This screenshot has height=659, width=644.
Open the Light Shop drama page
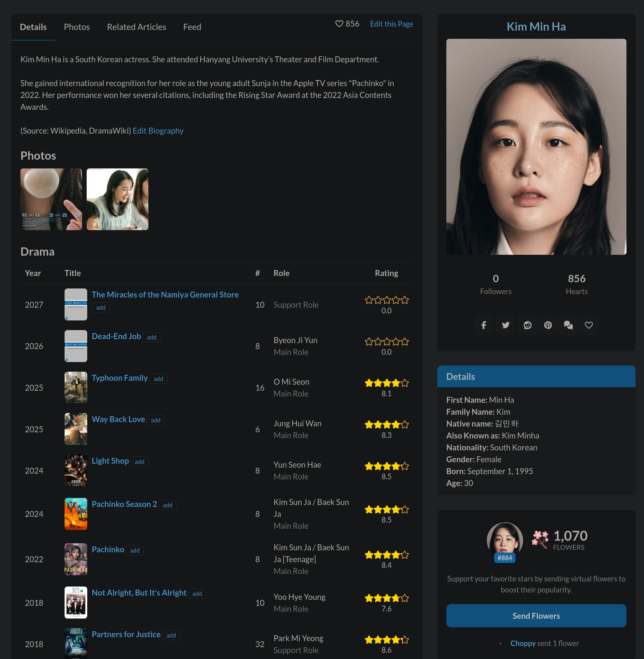110,461
